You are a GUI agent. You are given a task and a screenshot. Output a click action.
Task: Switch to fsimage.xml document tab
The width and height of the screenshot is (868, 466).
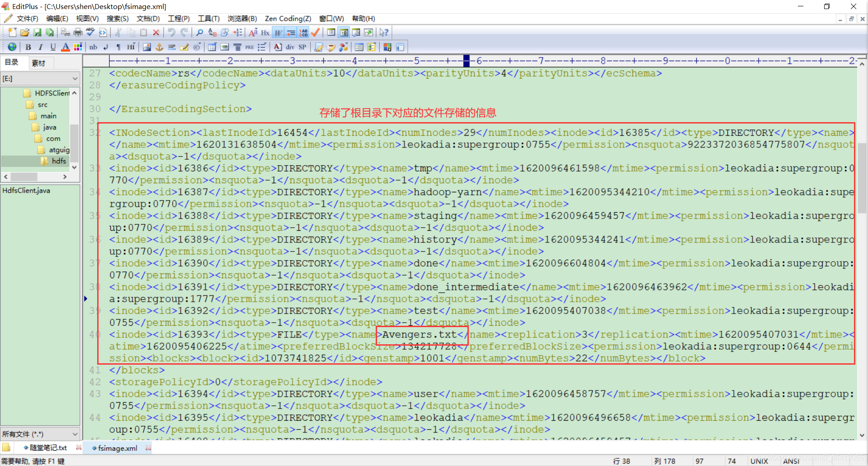(x=118, y=448)
